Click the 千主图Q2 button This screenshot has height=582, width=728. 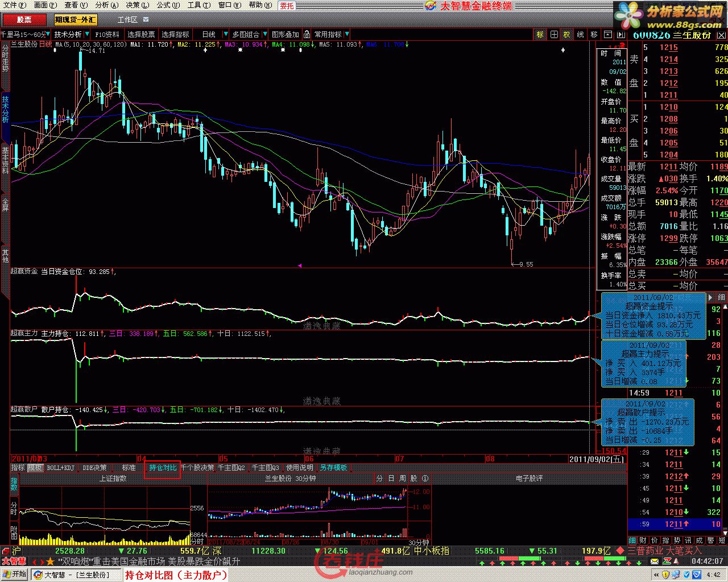[x=231, y=468]
